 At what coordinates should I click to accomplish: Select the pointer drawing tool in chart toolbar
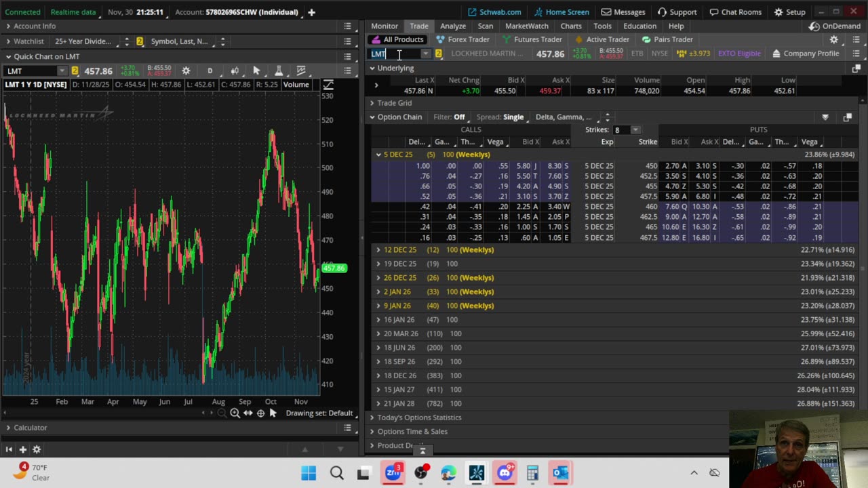tap(256, 70)
